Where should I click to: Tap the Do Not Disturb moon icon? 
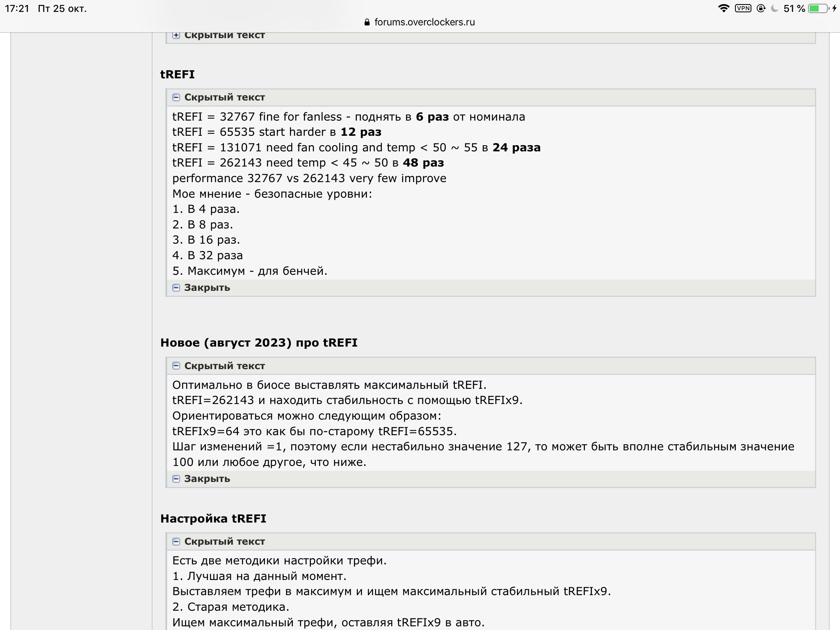coord(775,9)
